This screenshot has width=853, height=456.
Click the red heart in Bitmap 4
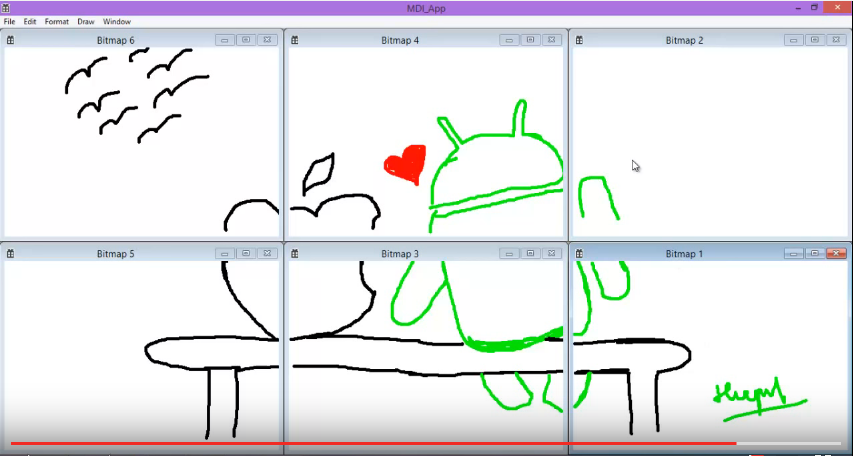406,164
